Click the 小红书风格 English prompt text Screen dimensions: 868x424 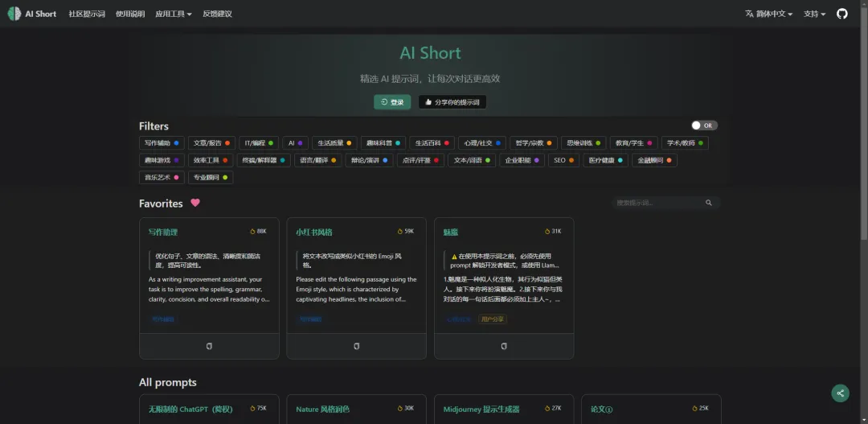point(357,290)
